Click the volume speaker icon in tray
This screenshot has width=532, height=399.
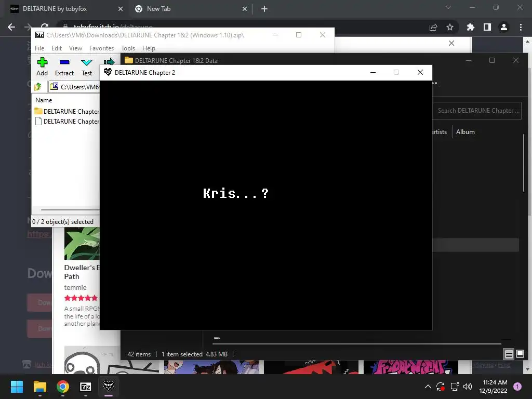pos(468,387)
